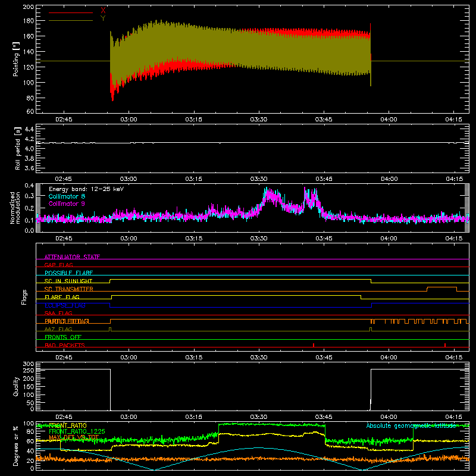Click the 'Normalized modulation' axis title
476x476 pixels.
15,208
